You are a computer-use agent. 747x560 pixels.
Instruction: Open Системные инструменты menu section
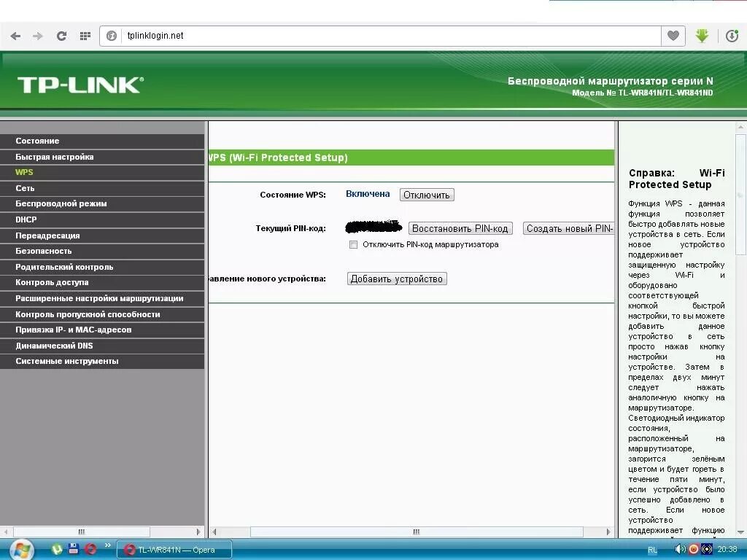[102, 361]
